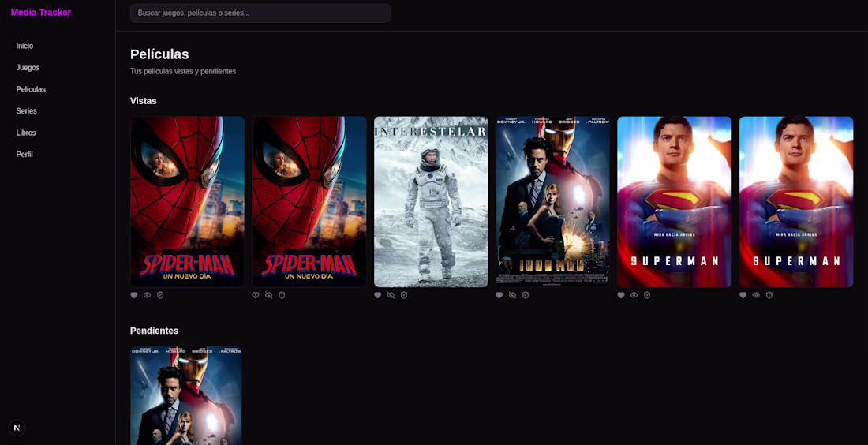
Task: Toggle the crossed-out eye icon under Spider-Man
Action: click(x=269, y=296)
